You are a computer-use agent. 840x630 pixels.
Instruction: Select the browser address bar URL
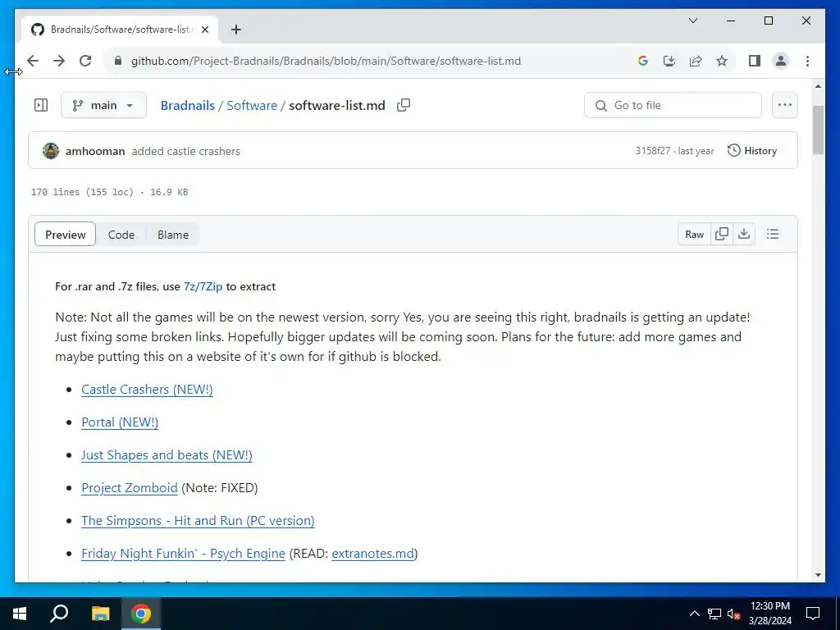[x=326, y=61]
